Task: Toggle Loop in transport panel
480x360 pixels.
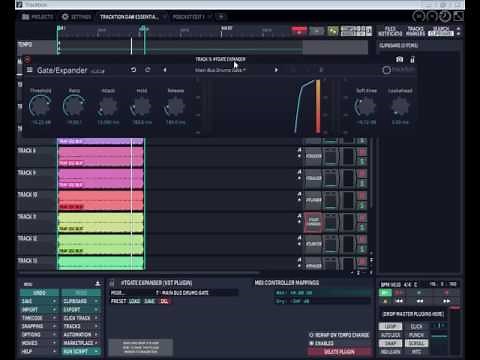Action: coord(390,326)
